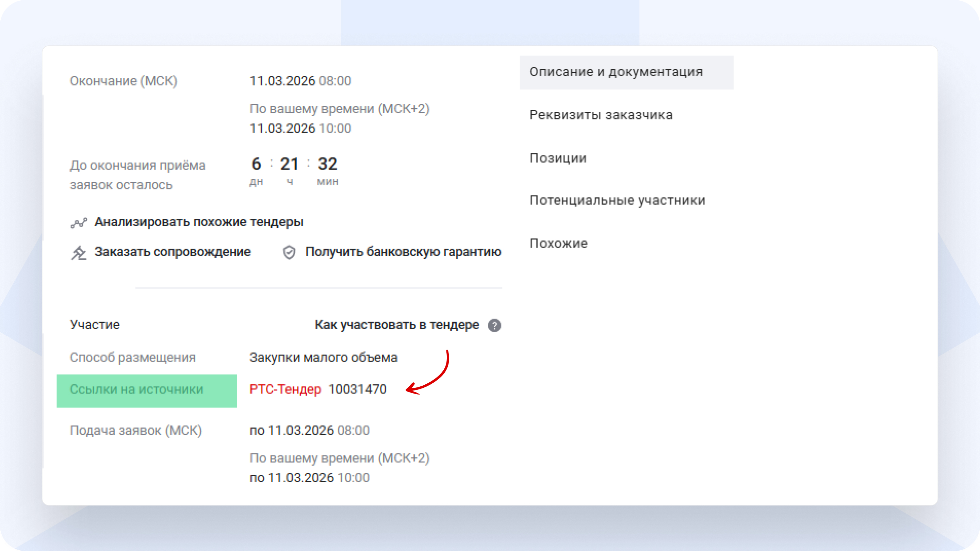This screenshot has height=551, width=980.
Task: Click the runner icon next to Заказать сопровождение
Action: click(79, 252)
